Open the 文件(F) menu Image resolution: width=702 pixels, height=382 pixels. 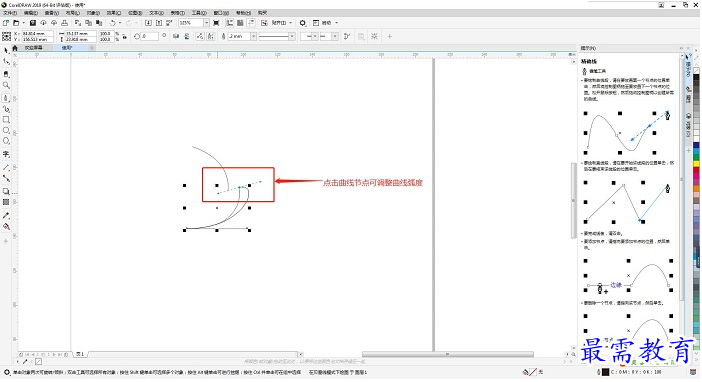pos(9,13)
